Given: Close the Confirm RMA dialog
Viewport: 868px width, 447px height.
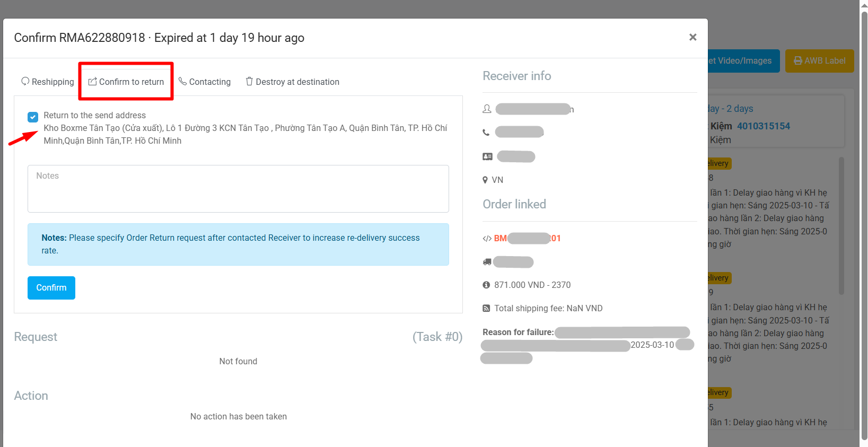Looking at the screenshot, I should tap(692, 37).
